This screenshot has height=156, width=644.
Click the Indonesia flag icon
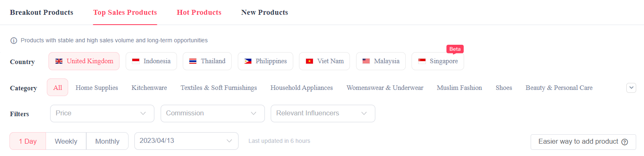(136, 61)
